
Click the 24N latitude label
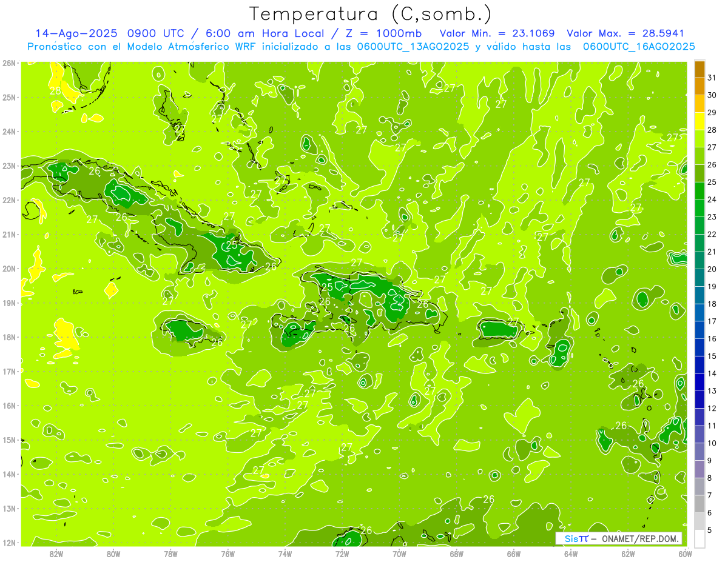[x=8, y=132]
